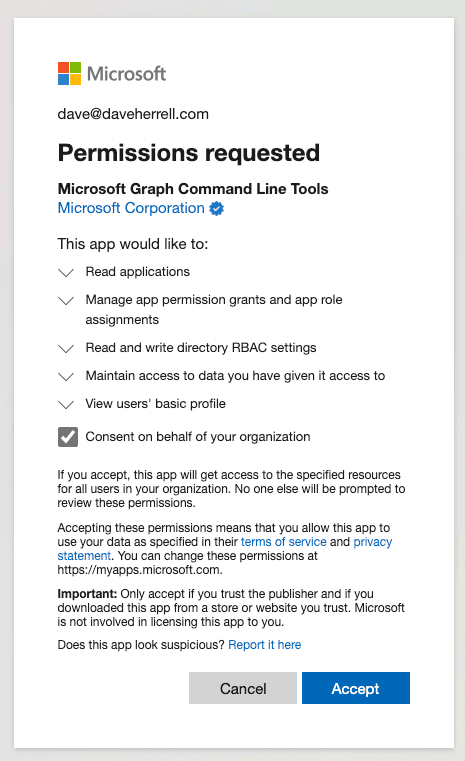Accept the requested permissions
Viewport: 465px width, 761px height.
[x=356, y=688]
